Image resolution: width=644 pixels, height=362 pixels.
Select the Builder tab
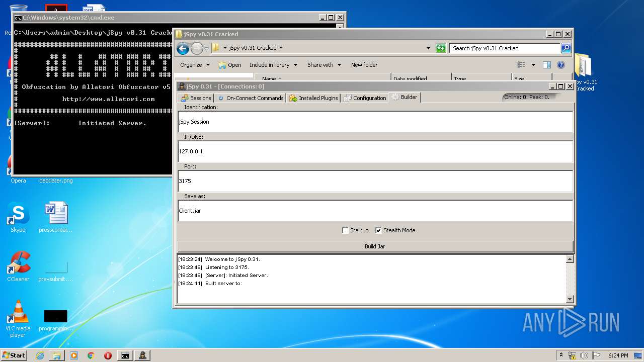405,97
